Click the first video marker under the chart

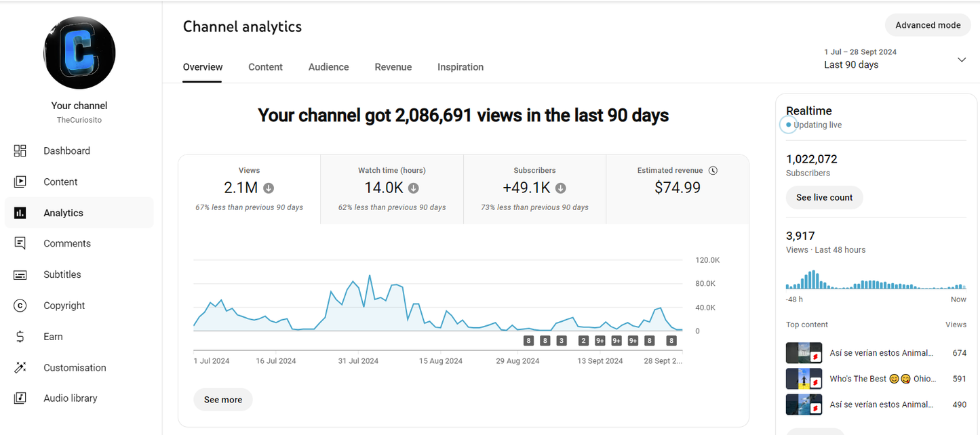tap(528, 341)
